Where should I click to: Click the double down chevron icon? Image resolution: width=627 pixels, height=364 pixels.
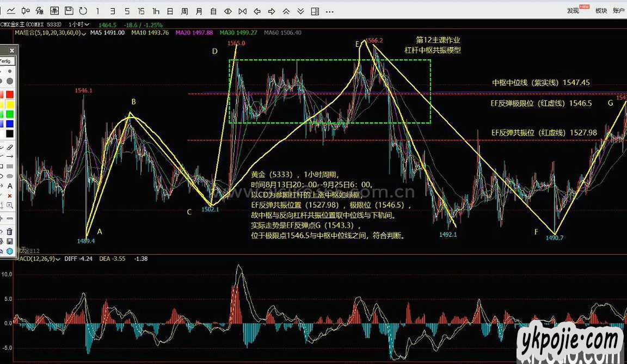click(300, 11)
